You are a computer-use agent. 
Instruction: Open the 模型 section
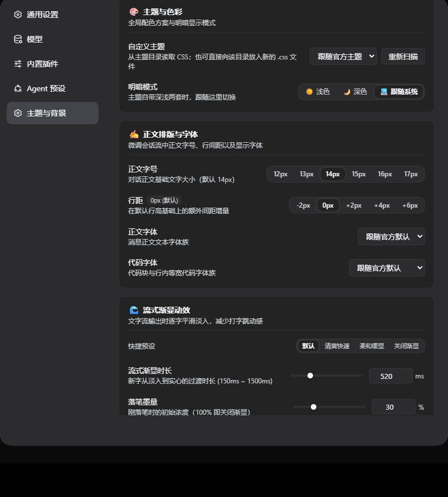coord(53,39)
